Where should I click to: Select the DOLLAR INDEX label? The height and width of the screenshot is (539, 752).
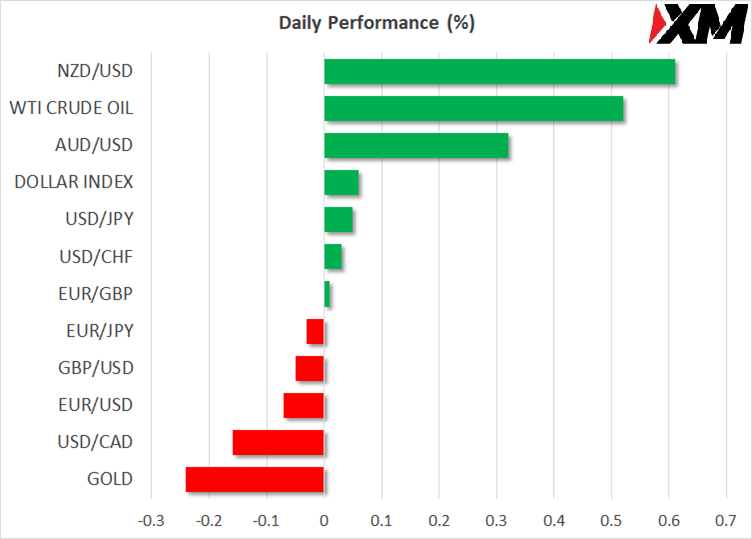(74, 182)
